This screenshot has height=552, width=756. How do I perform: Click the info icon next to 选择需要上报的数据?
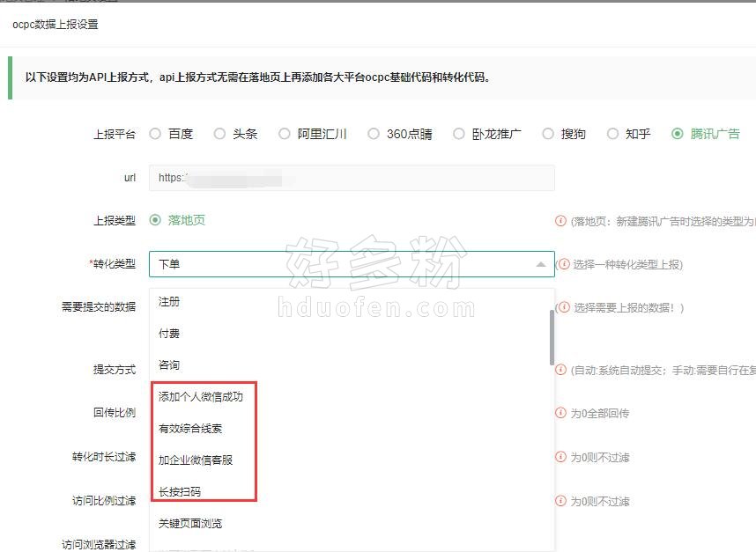pos(564,307)
